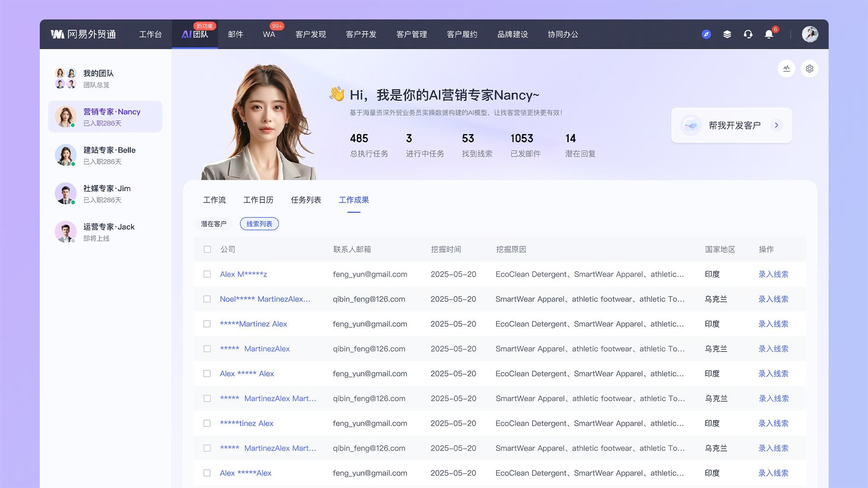Click 录入线索 for the first row

773,274
